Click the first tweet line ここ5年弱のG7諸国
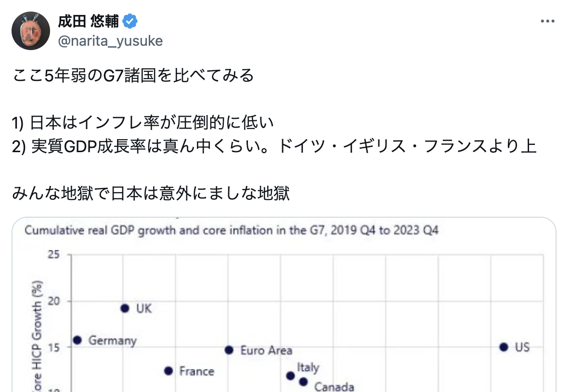570x392 pixels. click(133, 76)
